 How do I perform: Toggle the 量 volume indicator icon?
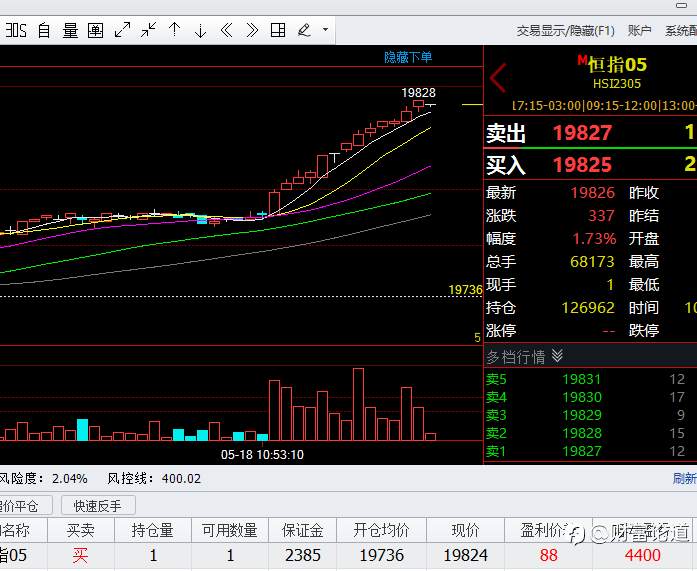tap(70, 30)
